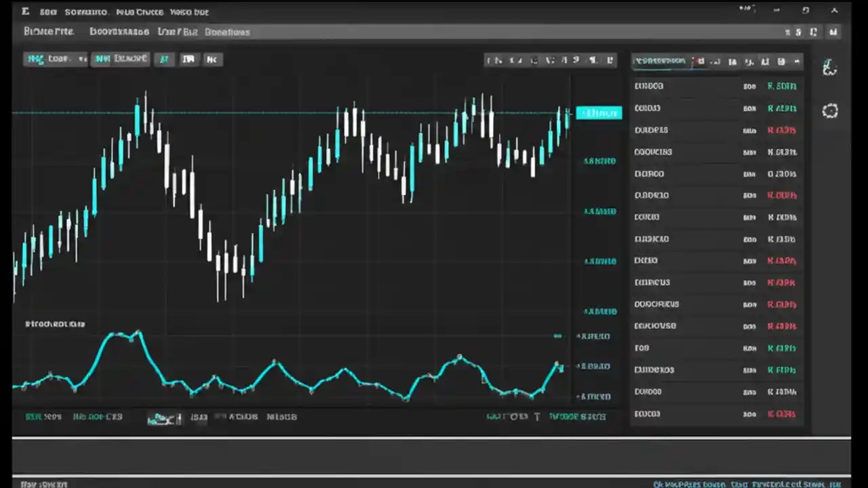Screen dimensions: 868x488
Task: Expand the watchlist sorting dropdown
Action: click(797, 61)
